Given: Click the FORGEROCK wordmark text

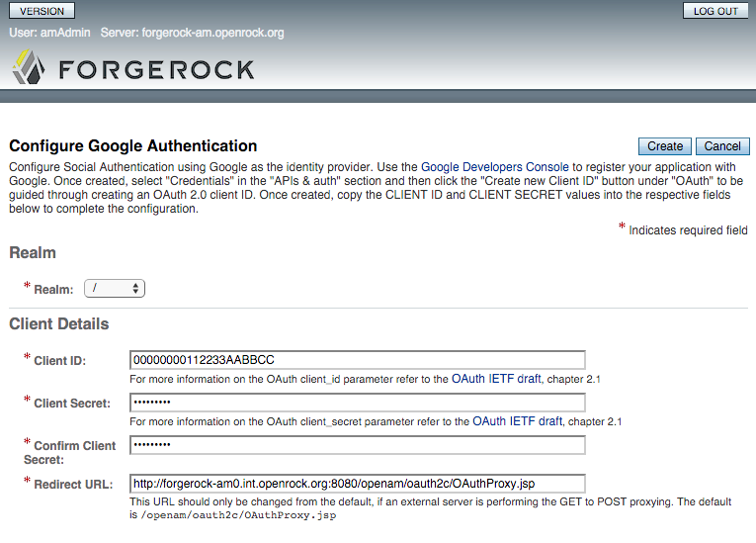Looking at the screenshot, I should click(156, 70).
